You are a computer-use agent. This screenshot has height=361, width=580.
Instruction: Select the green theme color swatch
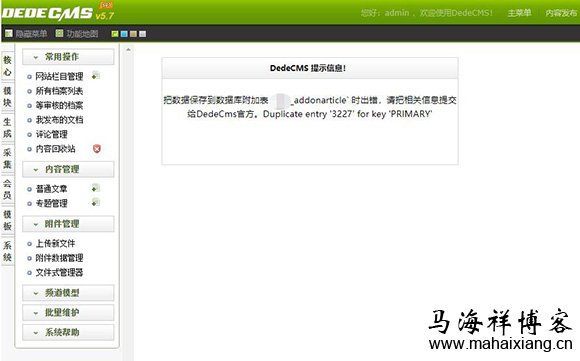(115, 34)
